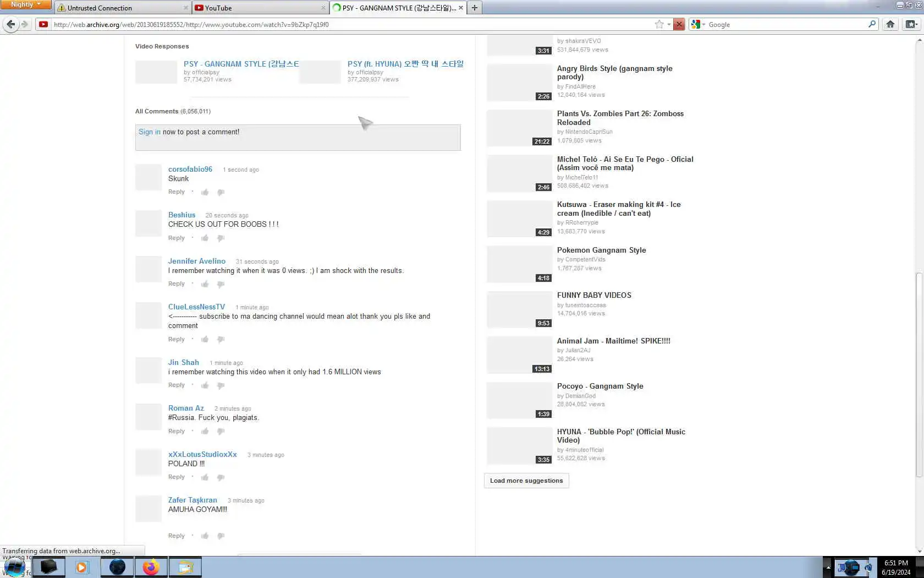Open 'Animal Jam - Mailtime! SPIKE!!!!' video
The image size is (924, 578).
(614, 341)
